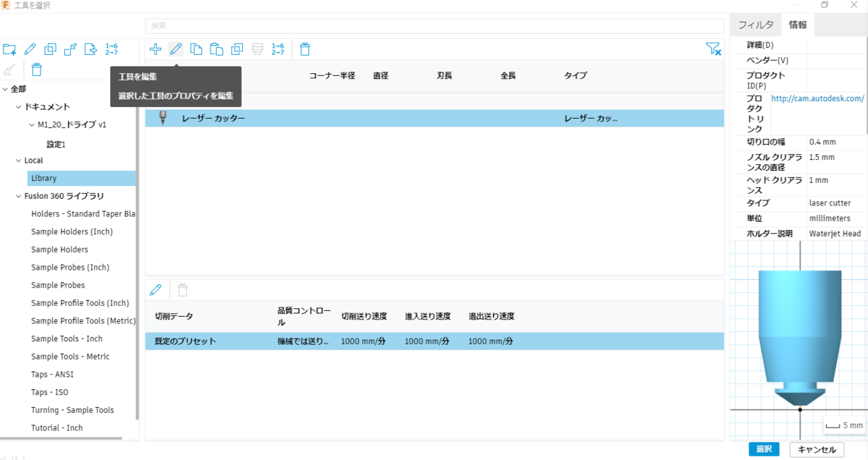Click the left panel renumber 1→6 icon
The width and height of the screenshot is (868, 460).
111,49
